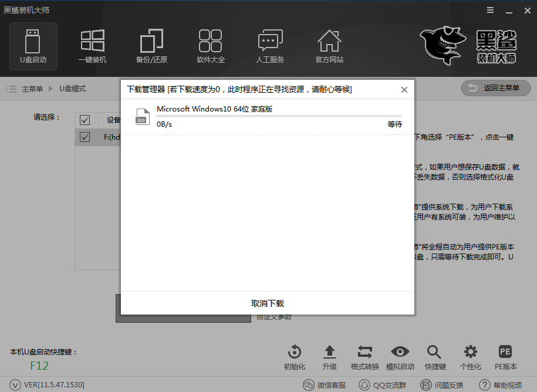Visit the 官方网站 official website

329,46
